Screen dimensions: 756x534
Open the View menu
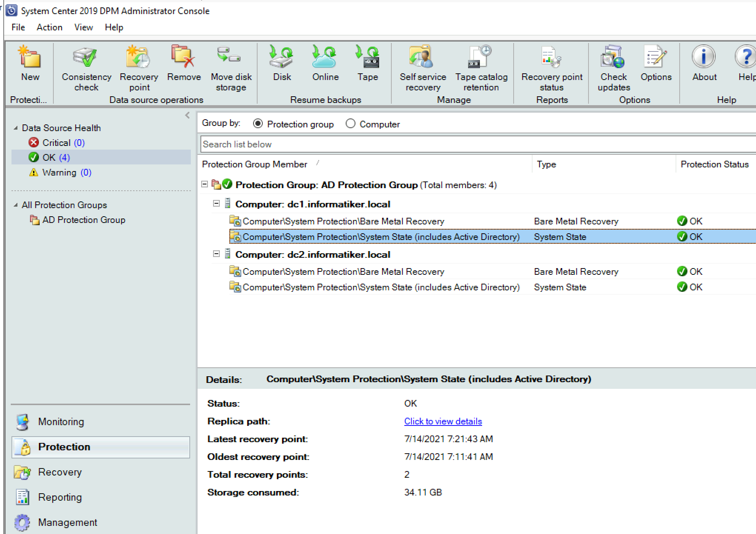pos(83,27)
